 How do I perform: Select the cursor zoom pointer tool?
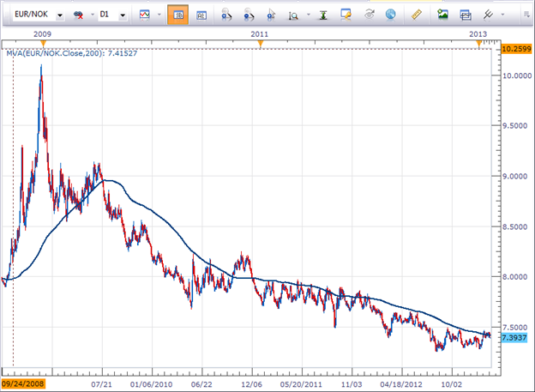point(271,15)
